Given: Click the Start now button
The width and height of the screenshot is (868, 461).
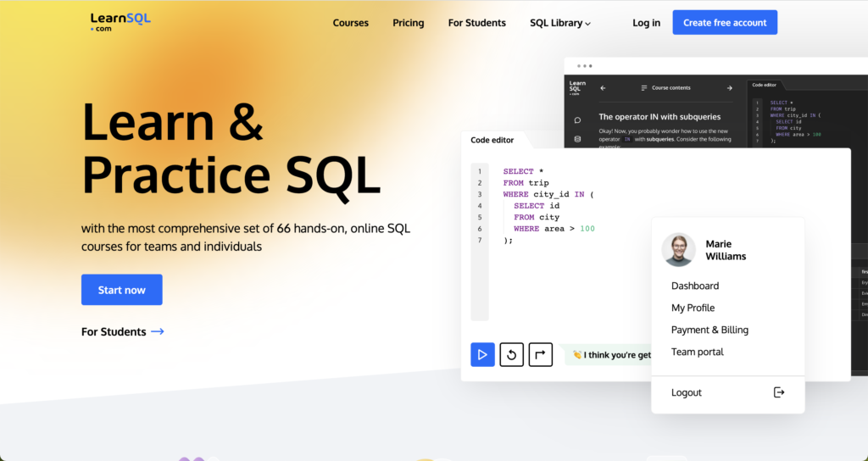Looking at the screenshot, I should pos(122,290).
